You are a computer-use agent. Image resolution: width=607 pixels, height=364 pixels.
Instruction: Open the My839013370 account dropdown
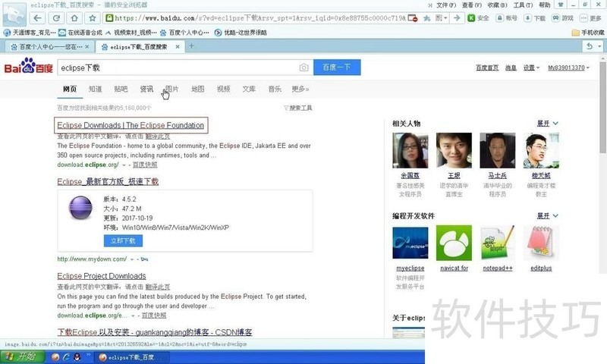pyautogui.click(x=568, y=67)
